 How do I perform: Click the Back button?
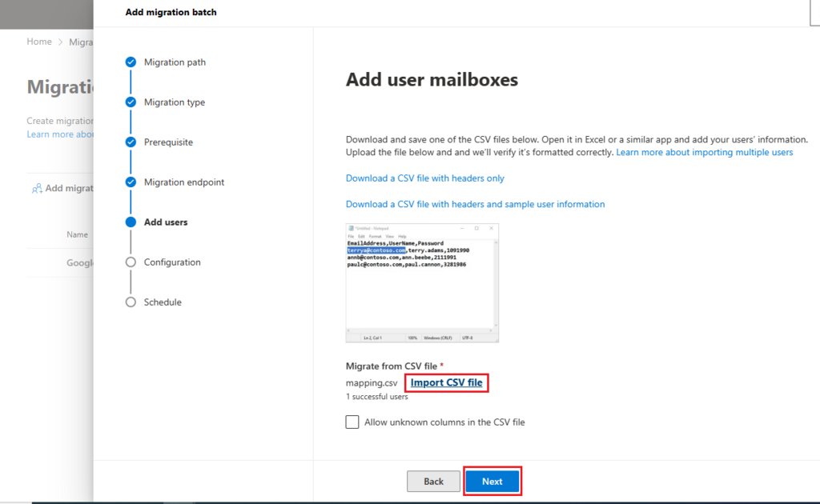click(433, 481)
